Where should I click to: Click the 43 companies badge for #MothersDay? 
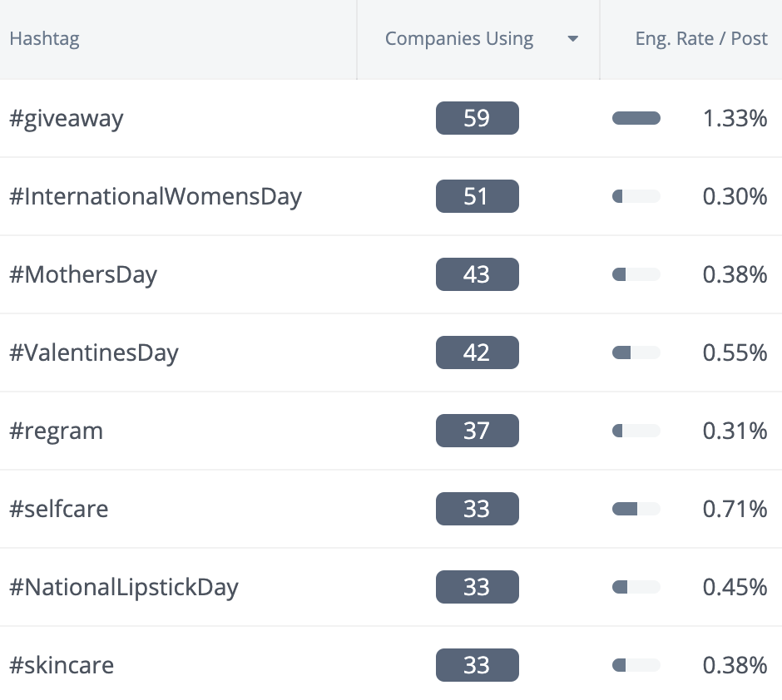[x=477, y=274]
